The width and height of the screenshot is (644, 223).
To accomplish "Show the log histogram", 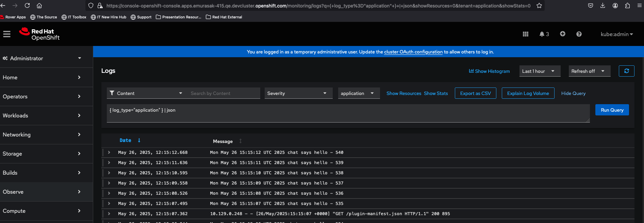I will coord(489,71).
